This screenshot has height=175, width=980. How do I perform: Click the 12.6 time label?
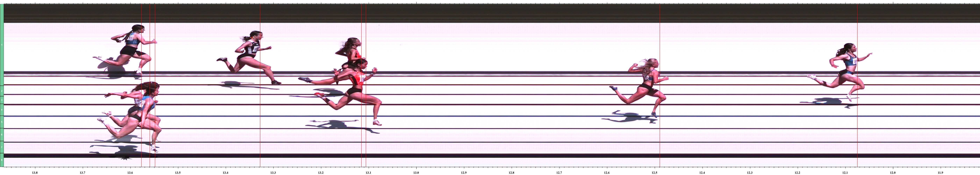(x=607, y=173)
